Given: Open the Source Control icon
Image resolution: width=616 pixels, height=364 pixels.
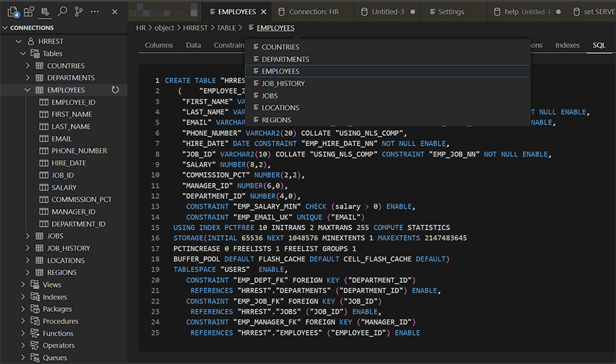Looking at the screenshot, I should [x=79, y=12].
